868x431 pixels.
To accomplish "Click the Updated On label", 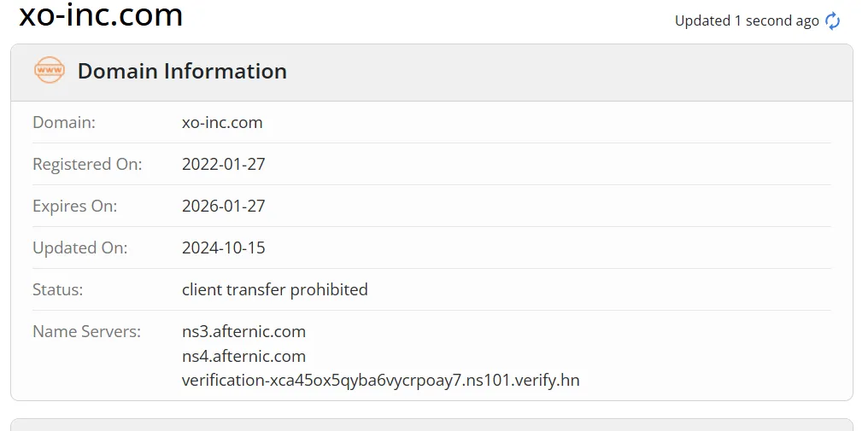I will tap(79, 248).
